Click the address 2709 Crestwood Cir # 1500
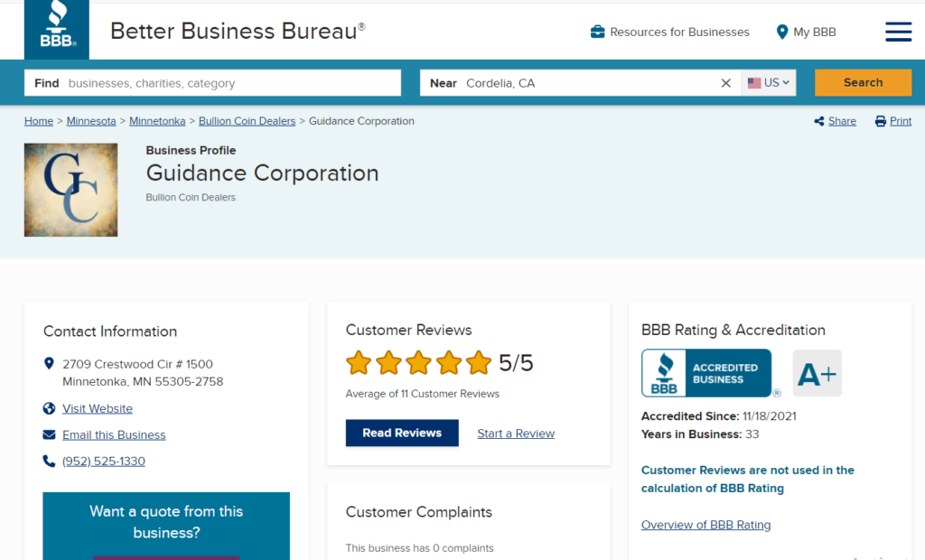Screen dimensions: 925x560 [137, 364]
